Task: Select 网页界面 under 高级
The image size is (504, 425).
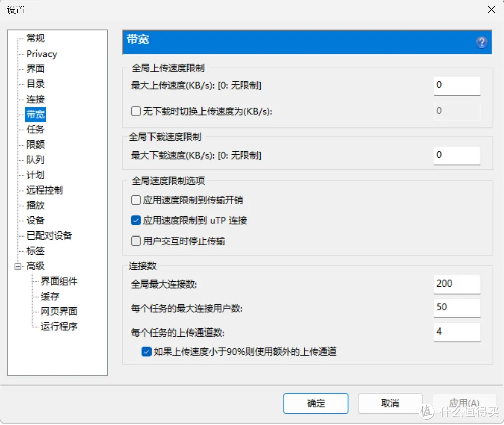Action: 59,311
